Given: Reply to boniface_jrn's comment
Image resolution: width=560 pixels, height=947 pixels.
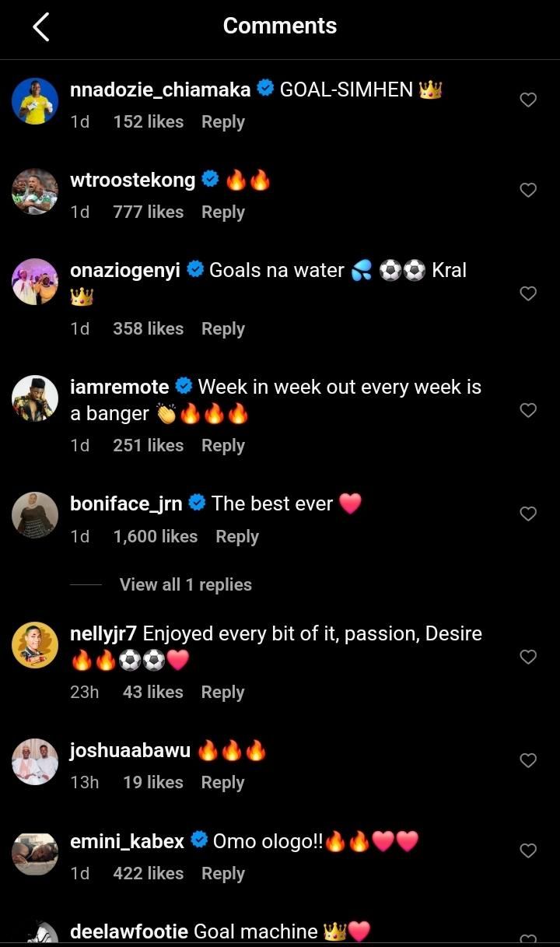Looking at the screenshot, I should (236, 536).
